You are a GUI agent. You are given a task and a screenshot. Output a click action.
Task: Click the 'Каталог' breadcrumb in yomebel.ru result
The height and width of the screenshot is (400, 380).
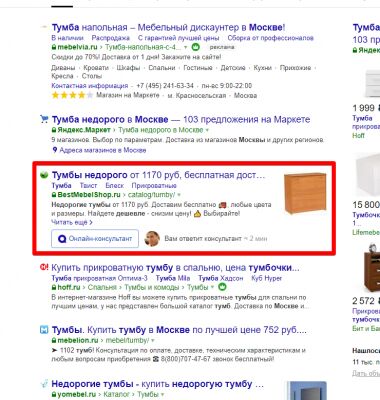pos(116,395)
